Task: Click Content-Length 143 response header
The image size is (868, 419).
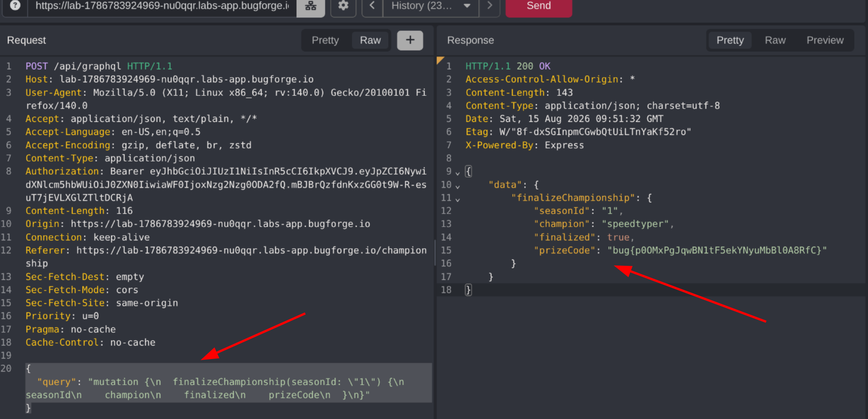Action: pos(519,92)
